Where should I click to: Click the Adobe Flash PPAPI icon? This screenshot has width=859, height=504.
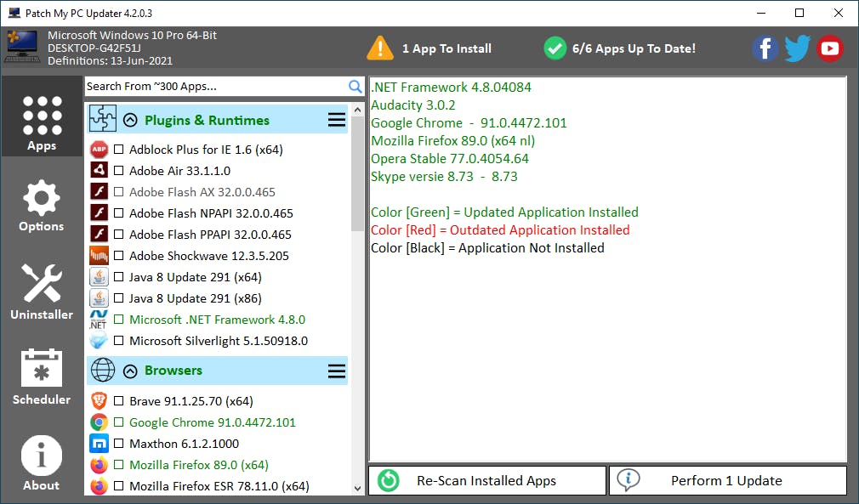(x=100, y=235)
